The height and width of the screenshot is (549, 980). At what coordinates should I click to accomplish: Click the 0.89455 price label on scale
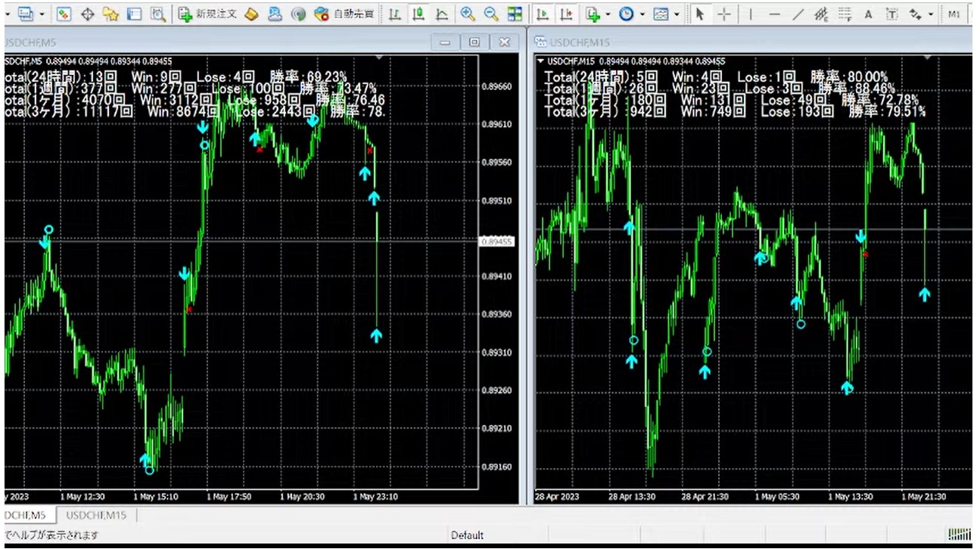click(497, 242)
